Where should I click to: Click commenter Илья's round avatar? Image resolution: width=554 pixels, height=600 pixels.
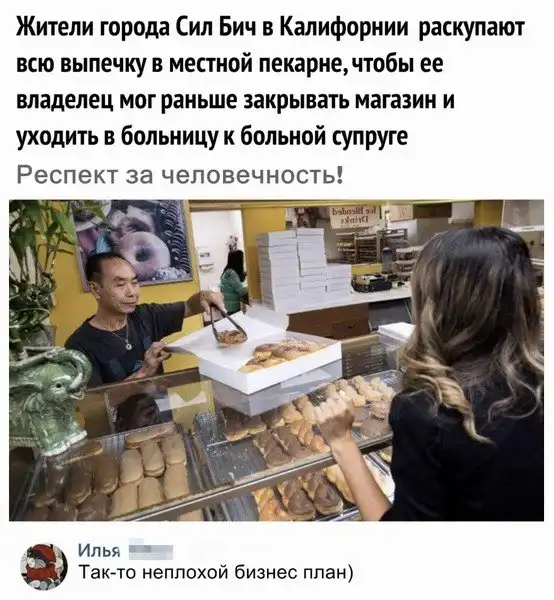click(x=44, y=566)
